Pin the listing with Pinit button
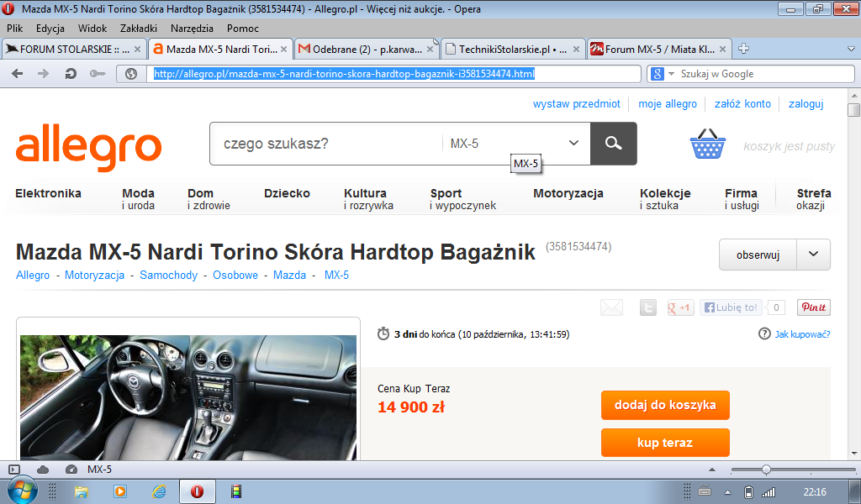 coord(814,307)
